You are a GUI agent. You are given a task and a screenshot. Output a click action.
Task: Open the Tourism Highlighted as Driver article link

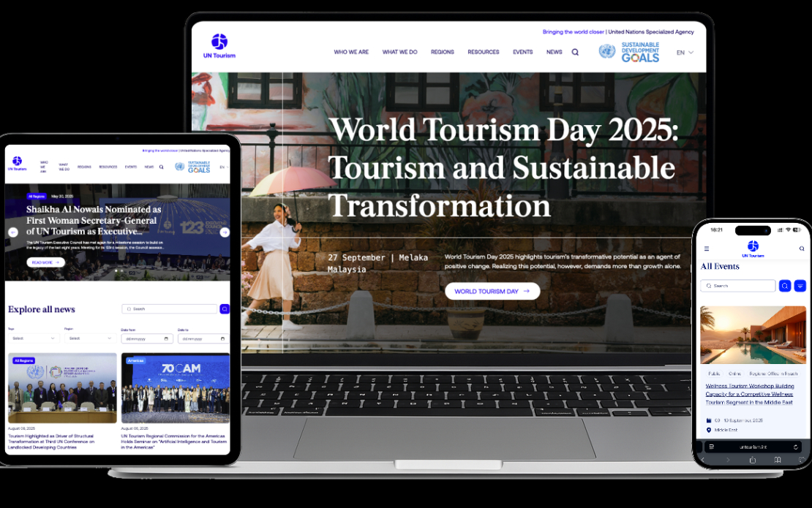tap(51, 441)
